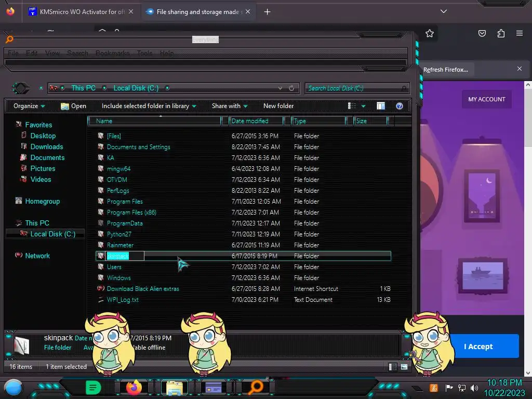The height and width of the screenshot is (399, 532).
Task: Sort by the Size column header
Action: (370, 121)
